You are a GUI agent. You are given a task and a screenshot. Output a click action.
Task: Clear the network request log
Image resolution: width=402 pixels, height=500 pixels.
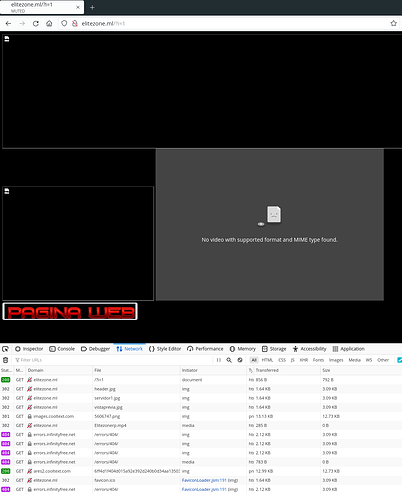(x=5, y=360)
